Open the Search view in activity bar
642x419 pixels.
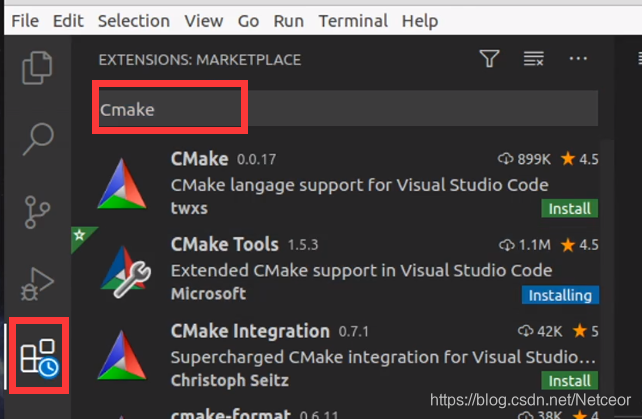pos(38,139)
